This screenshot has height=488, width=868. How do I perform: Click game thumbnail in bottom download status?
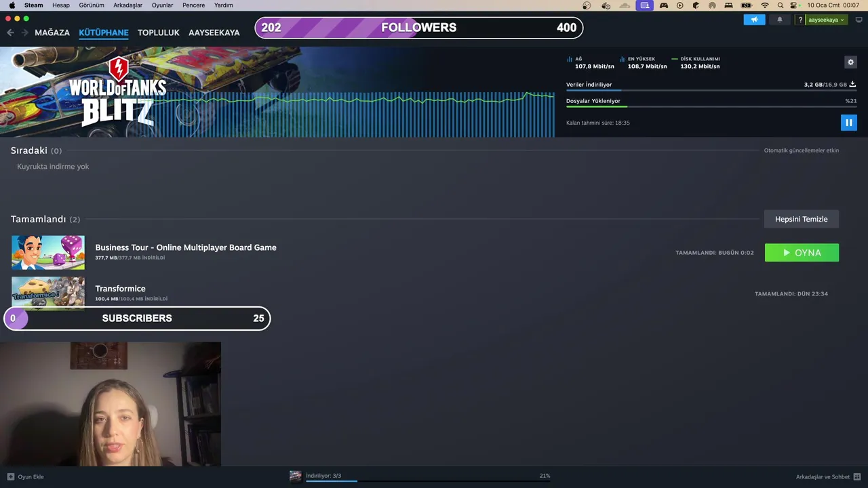[296, 476]
